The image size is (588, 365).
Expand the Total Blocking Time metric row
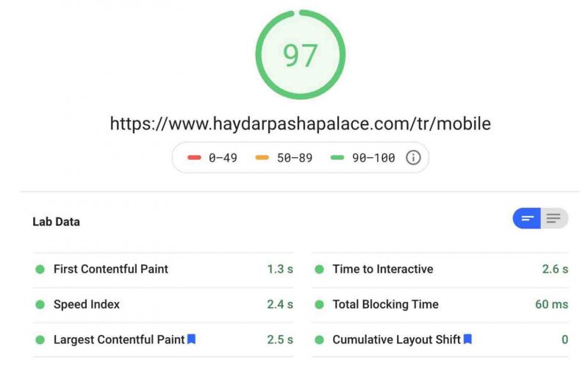coord(440,305)
